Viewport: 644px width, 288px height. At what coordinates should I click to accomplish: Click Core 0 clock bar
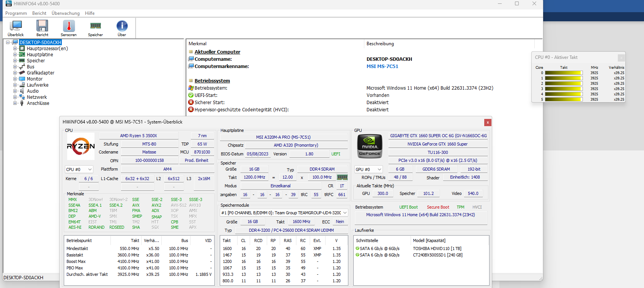pos(564,73)
